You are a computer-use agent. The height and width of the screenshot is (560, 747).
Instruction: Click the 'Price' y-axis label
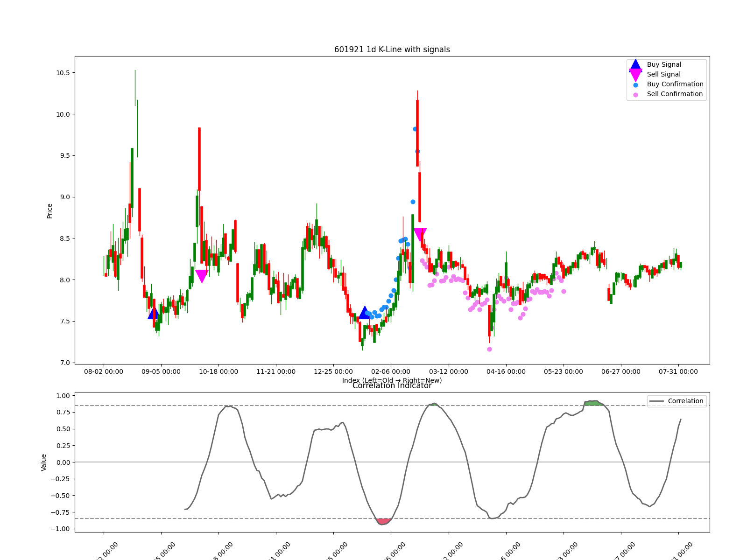pos(49,211)
